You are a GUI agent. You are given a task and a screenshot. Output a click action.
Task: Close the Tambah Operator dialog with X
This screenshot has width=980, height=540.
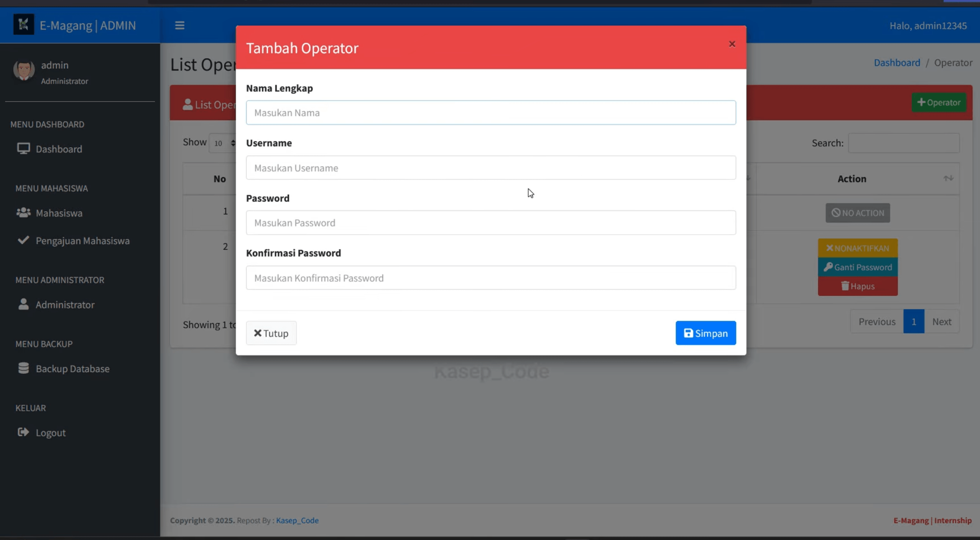(x=732, y=44)
